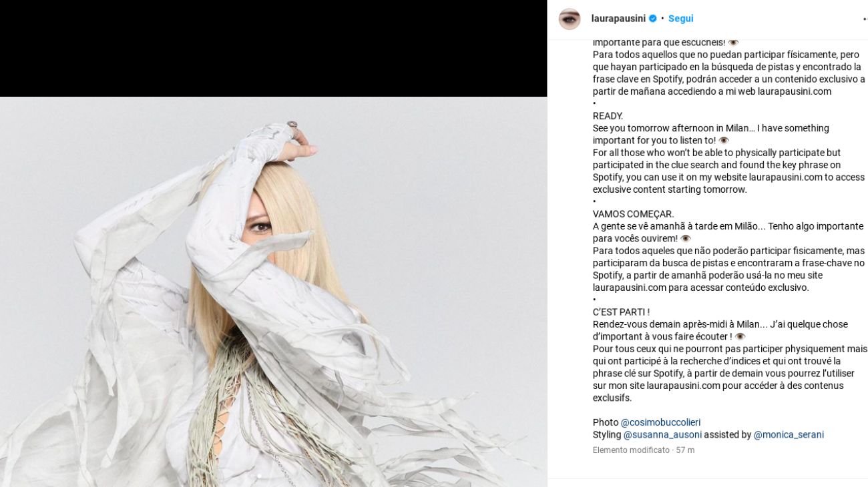Click the post photo of the blonde woman

pyautogui.click(x=273, y=292)
